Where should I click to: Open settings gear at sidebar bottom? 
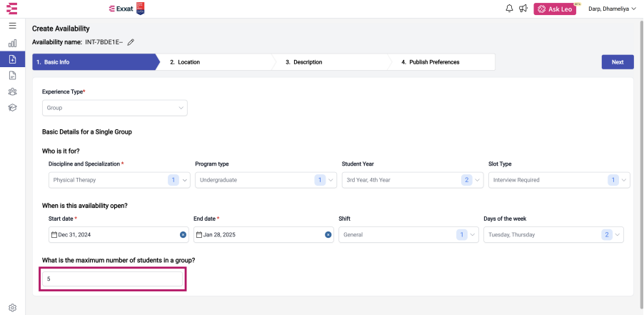pyautogui.click(x=12, y=308)
